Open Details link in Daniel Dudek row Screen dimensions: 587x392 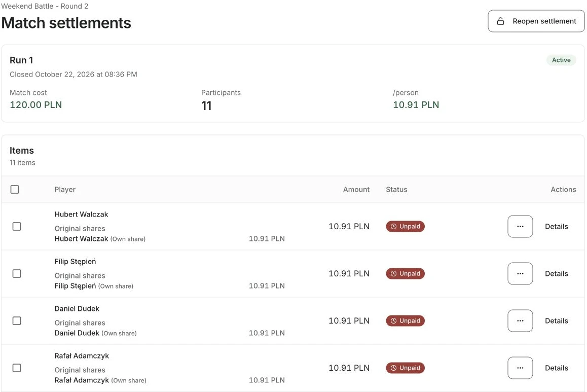click(x=556, y=321)
